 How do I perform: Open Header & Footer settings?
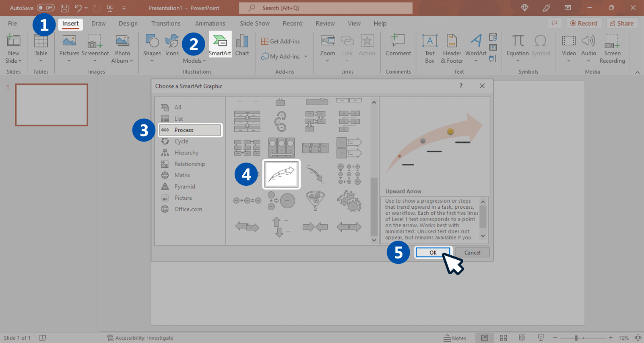(452, 49)
